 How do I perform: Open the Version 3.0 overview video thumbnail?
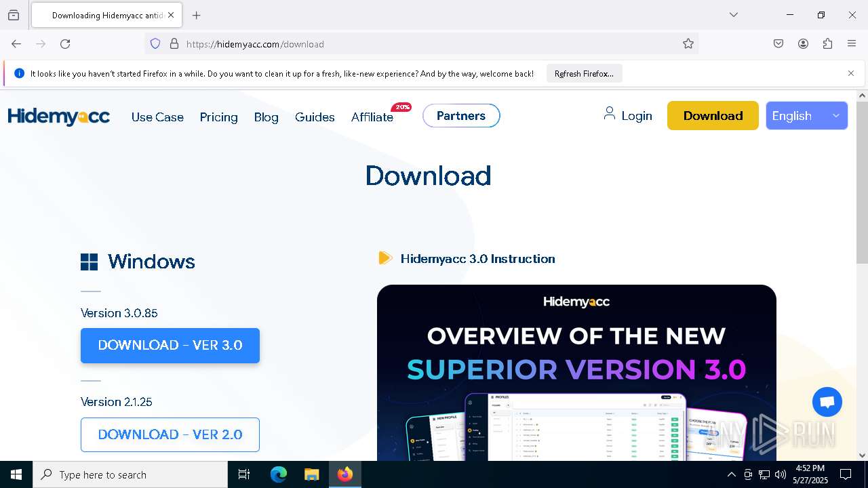tap(576, 373)
